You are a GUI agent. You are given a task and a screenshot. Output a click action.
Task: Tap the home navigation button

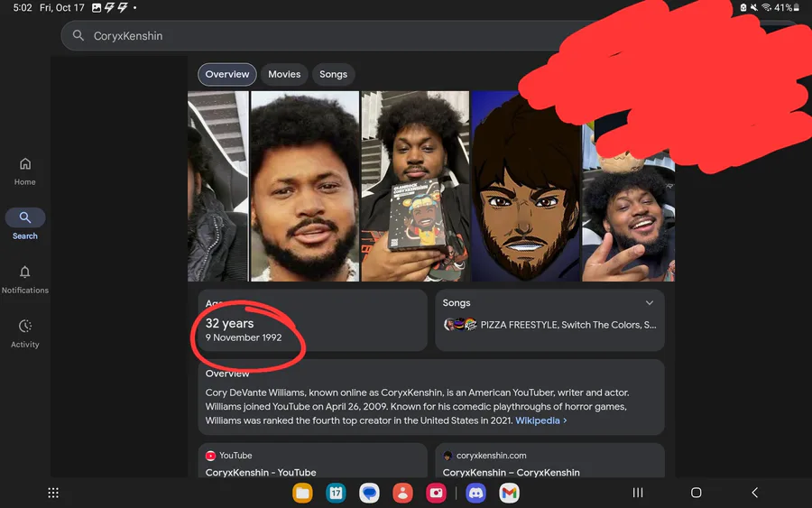coord(696,493)
